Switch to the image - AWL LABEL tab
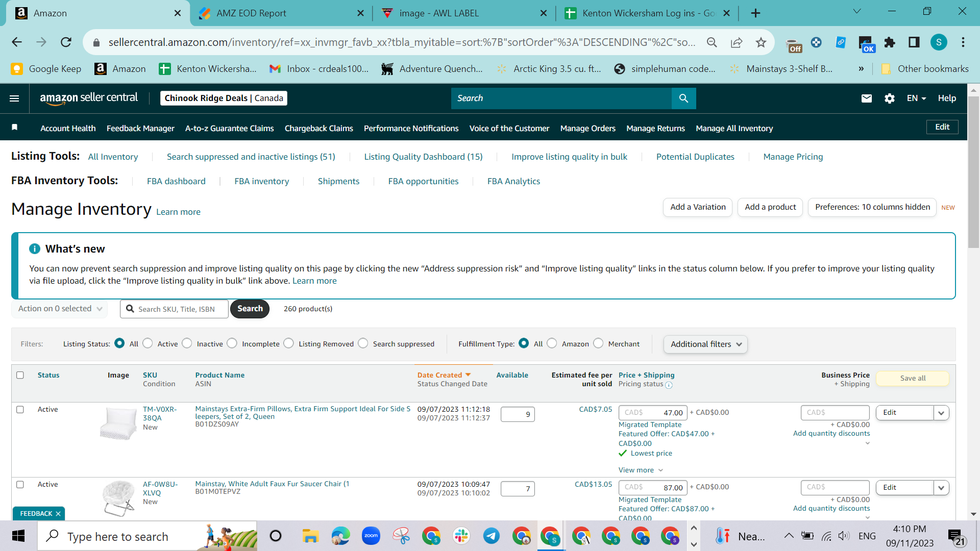Screen dimensions: 980x551 point(463,13)
